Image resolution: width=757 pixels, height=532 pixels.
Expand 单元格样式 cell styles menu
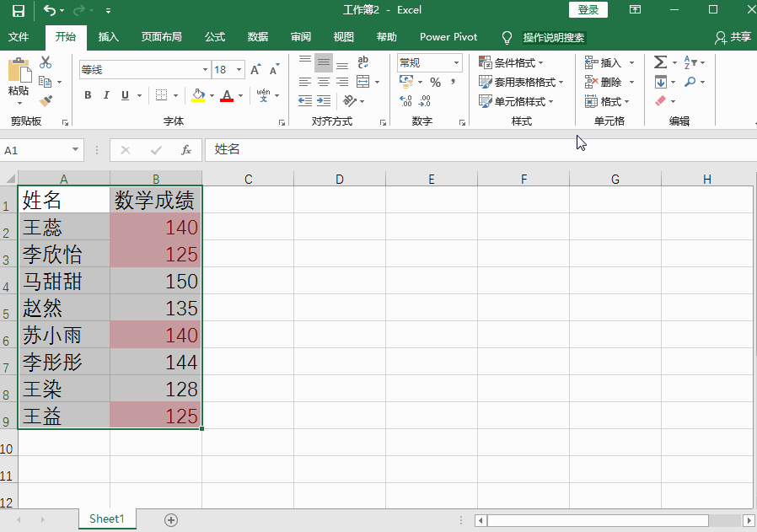516,101
